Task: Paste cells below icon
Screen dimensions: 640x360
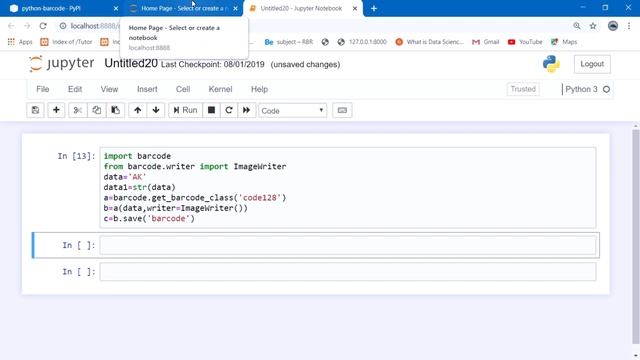Action: pyautogui.click(x=116, y=110)
